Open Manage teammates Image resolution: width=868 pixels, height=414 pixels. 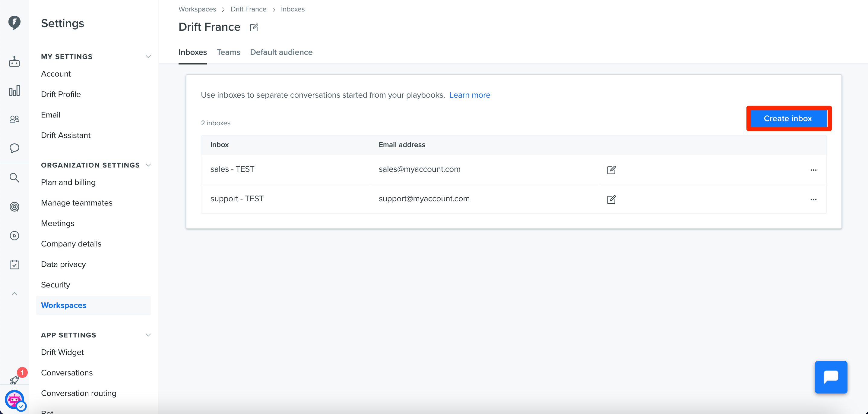click(x=77, y=203)
